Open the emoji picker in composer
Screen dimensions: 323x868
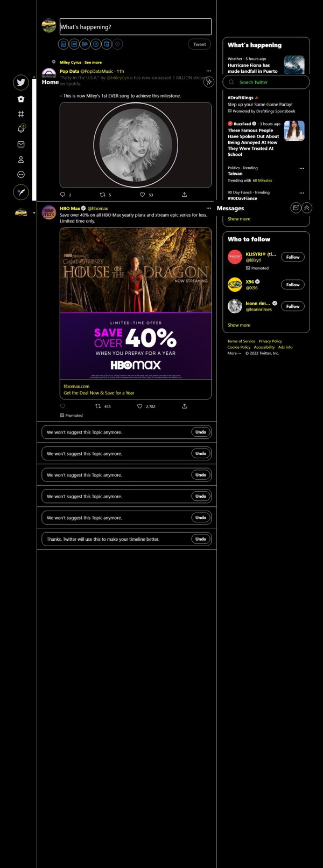(96, 44)
